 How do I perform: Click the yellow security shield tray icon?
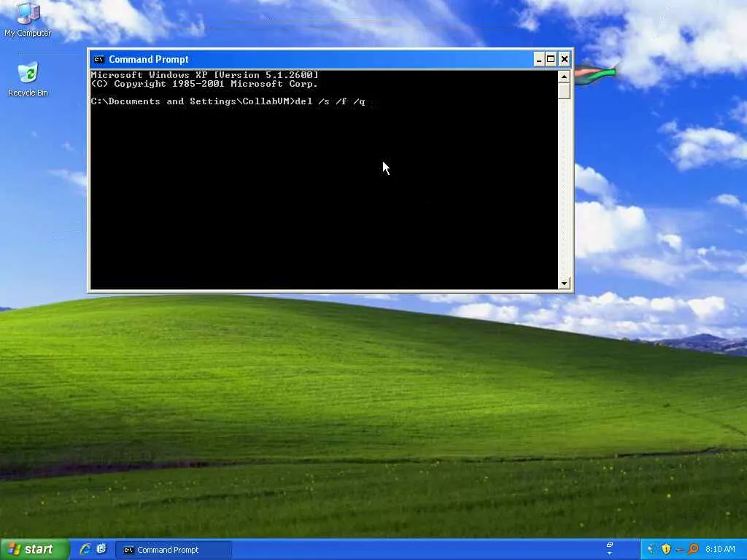(666, 549)
